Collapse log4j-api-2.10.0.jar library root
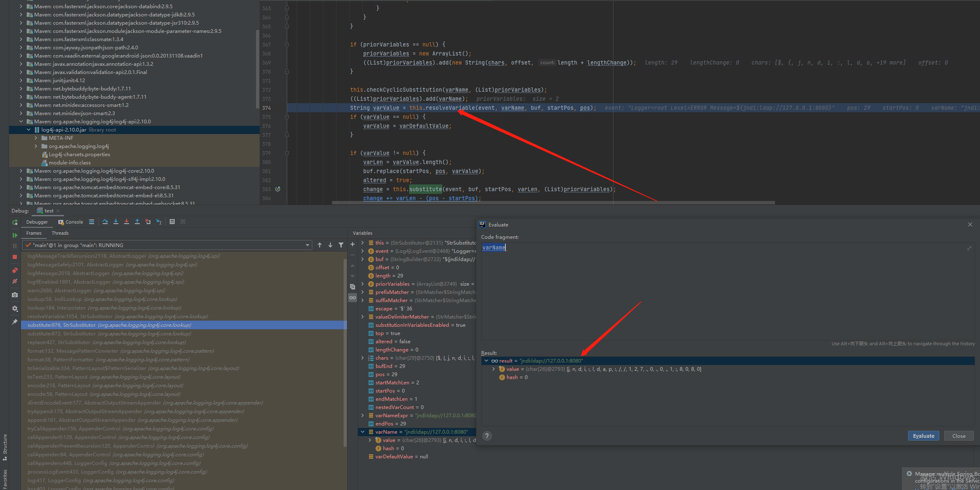The image size is (980, 490). (28, 130)
